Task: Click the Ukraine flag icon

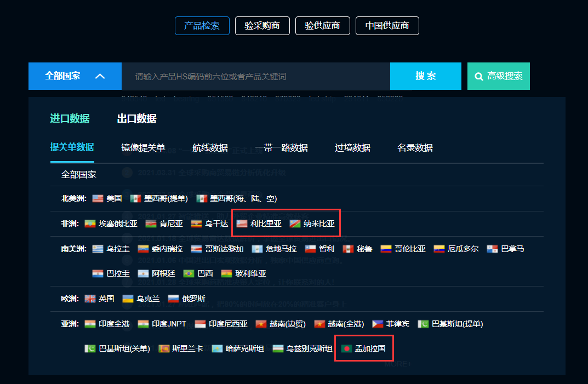Action: 128,299
